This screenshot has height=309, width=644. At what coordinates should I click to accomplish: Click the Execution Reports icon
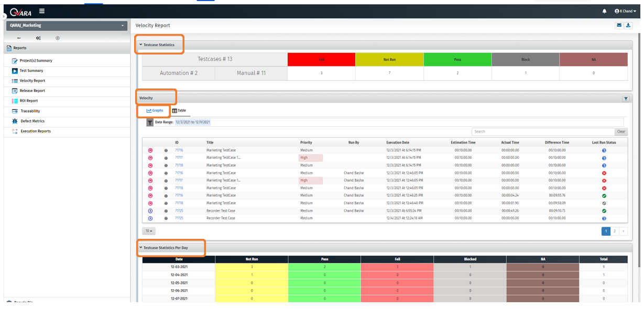point(15,131)
